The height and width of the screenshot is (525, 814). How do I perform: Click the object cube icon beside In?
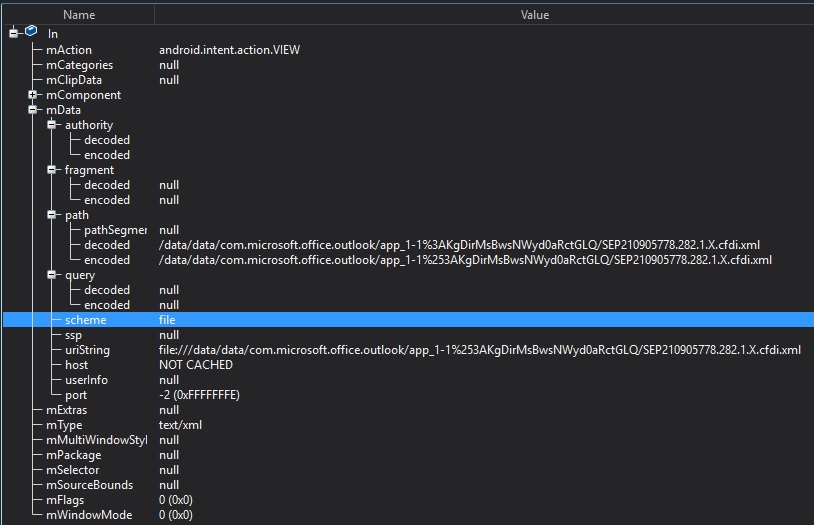tap(31, 34)
